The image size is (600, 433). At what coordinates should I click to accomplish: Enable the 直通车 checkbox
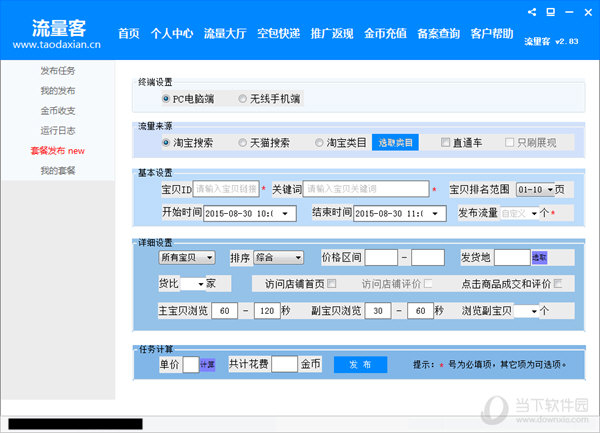click(446, 143)
